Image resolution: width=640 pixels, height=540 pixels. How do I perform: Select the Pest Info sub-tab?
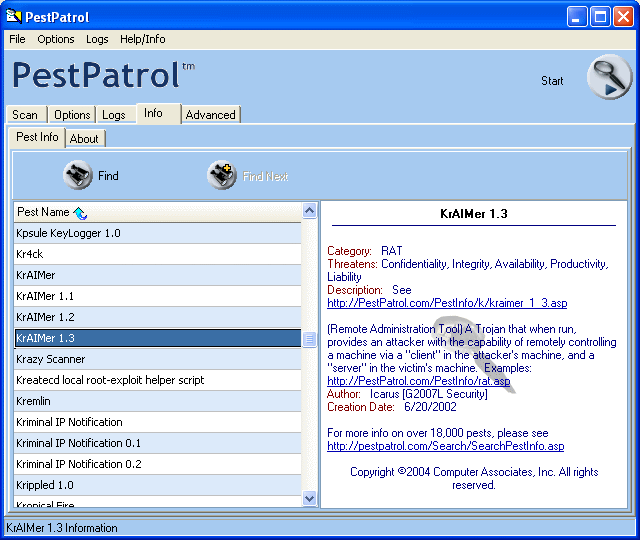click(37, 137)
